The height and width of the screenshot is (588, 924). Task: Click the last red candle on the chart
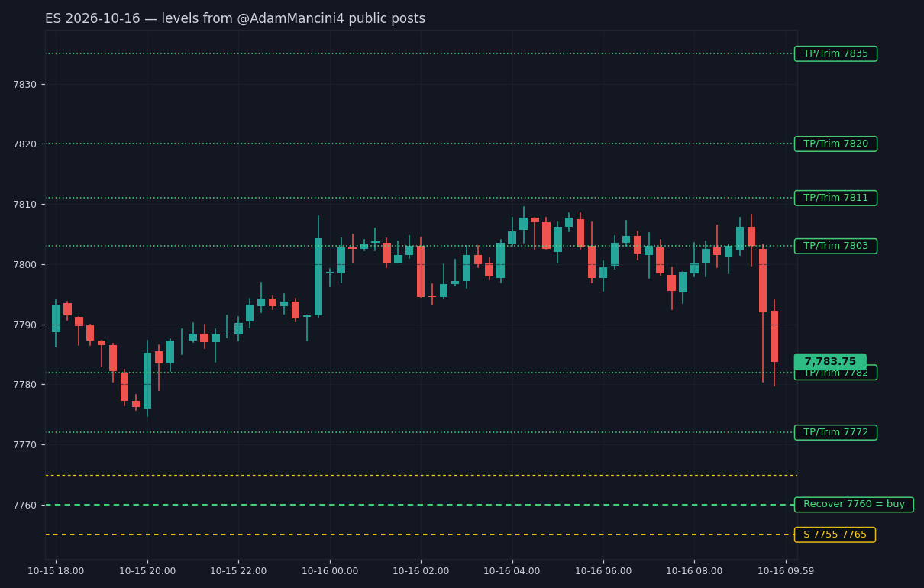pos(774,336)
